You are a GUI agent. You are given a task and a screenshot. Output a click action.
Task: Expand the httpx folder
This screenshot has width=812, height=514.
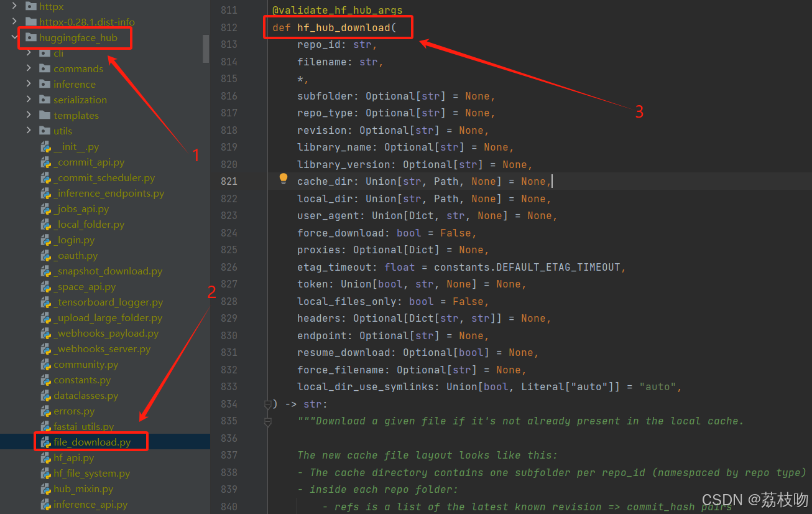click(x=15, y=6)
